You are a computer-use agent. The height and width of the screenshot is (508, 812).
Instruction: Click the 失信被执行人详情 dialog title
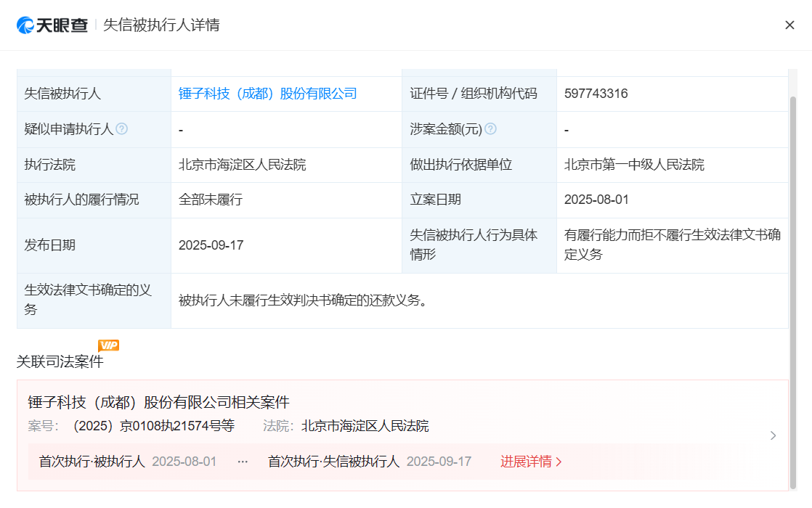[x=161, y=25]
